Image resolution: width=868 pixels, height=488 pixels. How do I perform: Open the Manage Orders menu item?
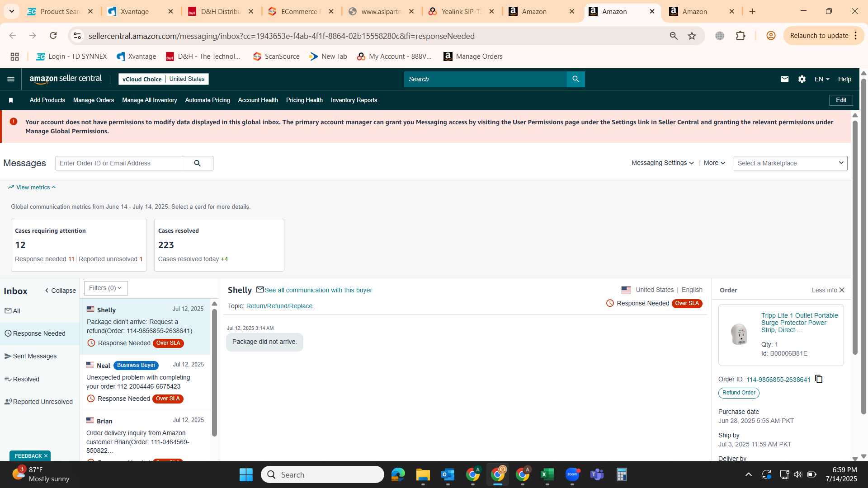94,100
